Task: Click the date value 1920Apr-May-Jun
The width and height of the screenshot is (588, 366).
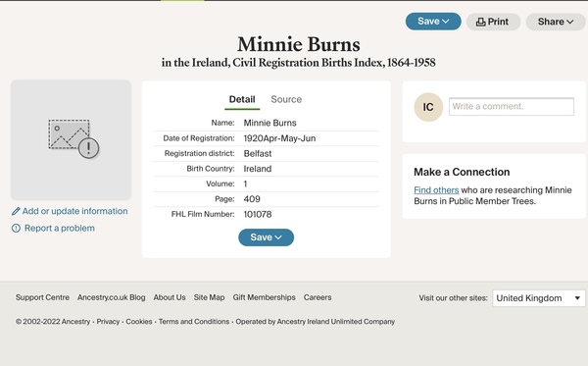Action: (x=279, y=138)
